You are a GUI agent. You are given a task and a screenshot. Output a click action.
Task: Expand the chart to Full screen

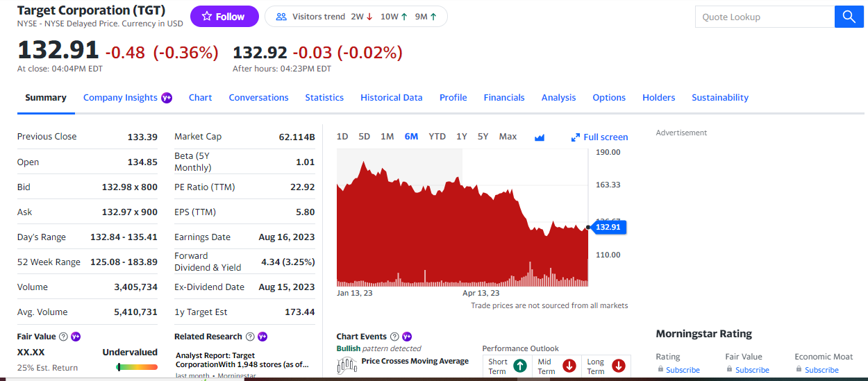[599, 137]
